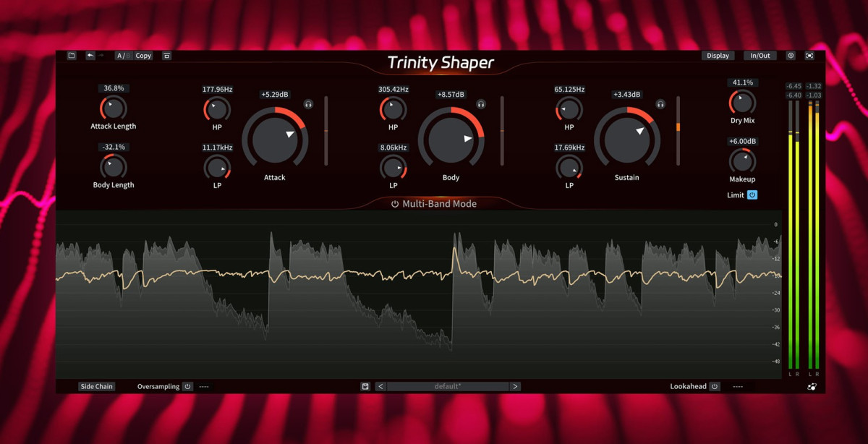This screenshot has width=868, height=444.
Task: Click the Body HP knob at 305.42Hz
Action: 393,109
